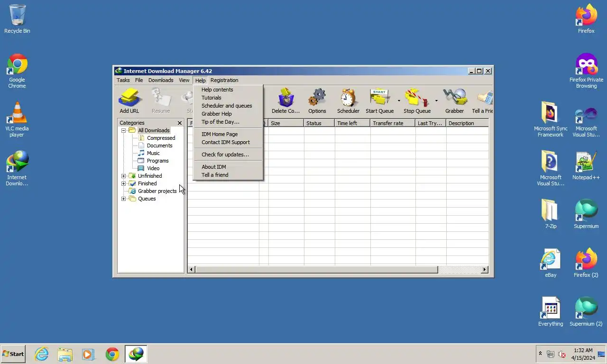Open About IDM entry
Viewport: 607px width, 364px height.
pos(228,167)
